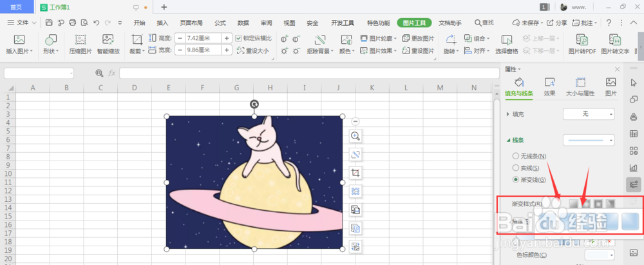This screenshot has width=644, height=265.
Task: Open the 线条 line style dropdown
Action: click(x=589, y=140)
